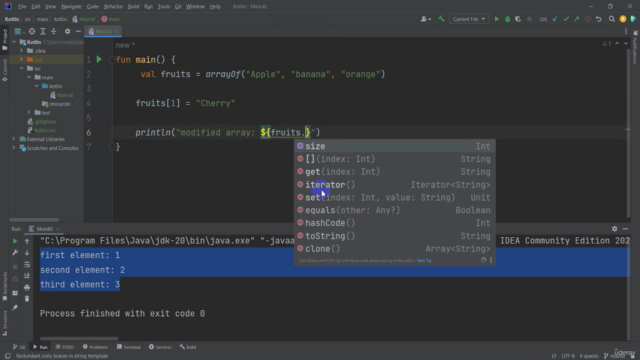640x360 pixels.
Task: Rerun the program from Run panel
Action: pyautogui.click(x=15, y=241)
